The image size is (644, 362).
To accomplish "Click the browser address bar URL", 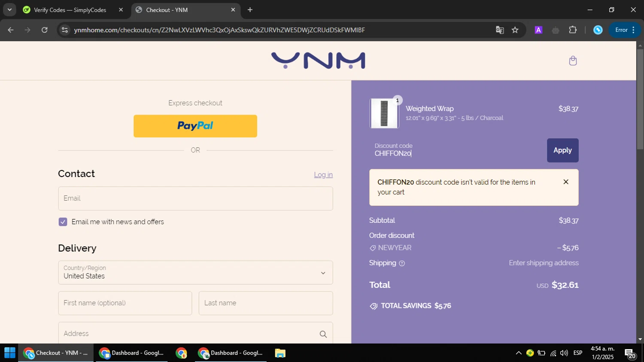I will (x=219, y=30).
